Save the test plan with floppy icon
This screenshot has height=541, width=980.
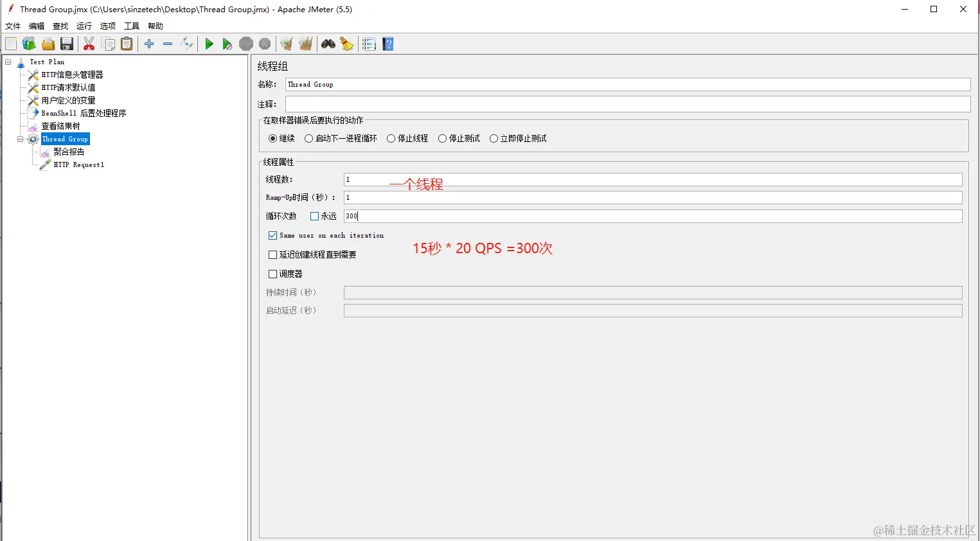[x=67, y=44]
